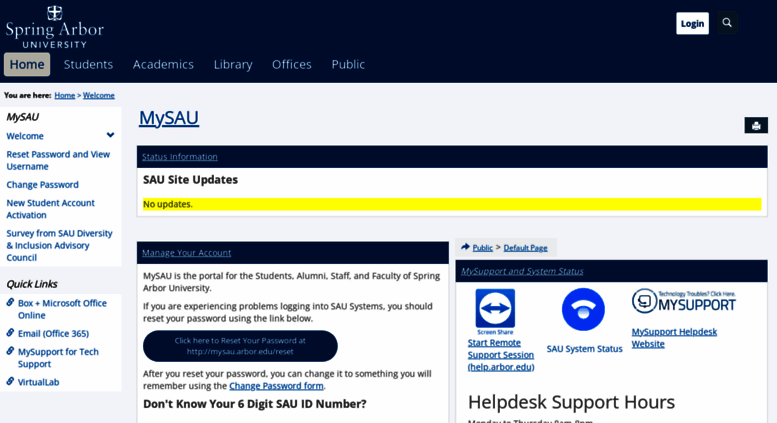This screenshot has width=777, height=423.
Task: Click link icon beside Email (Office 365)
Action: pyautogui.click(x=10, y=333)
